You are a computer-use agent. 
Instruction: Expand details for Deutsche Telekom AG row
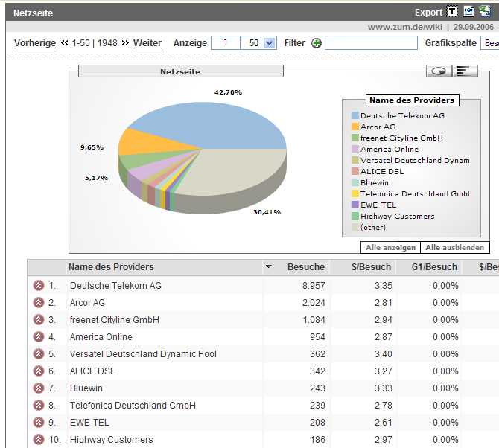coord(39,286)
